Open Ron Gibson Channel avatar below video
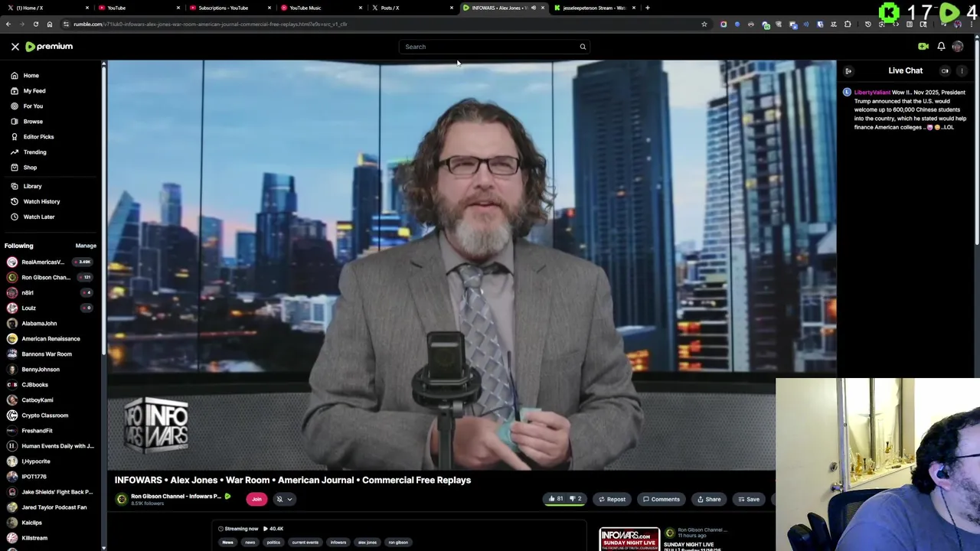Viewport: 980px width, 551px height. pos(121,499)
